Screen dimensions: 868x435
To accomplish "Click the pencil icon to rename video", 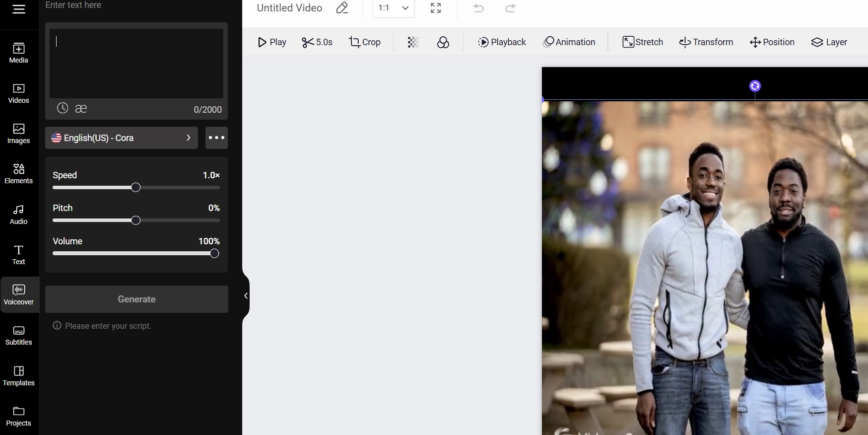I will (342, 8).
